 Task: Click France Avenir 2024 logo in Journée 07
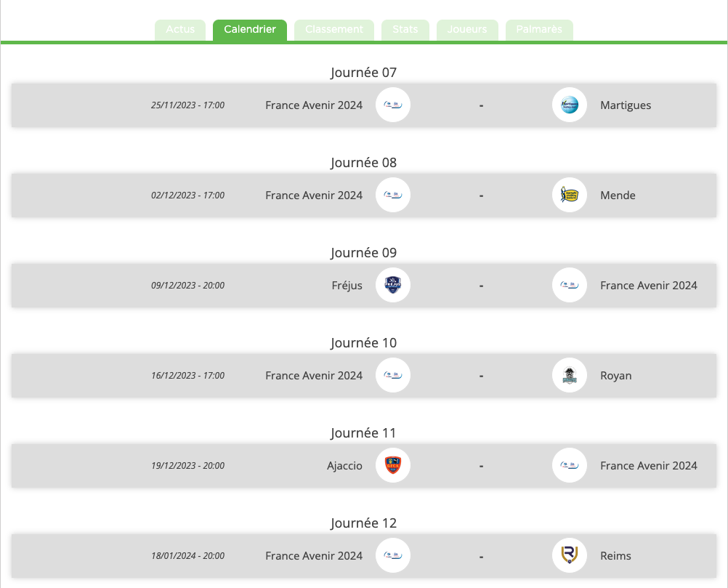393,105
